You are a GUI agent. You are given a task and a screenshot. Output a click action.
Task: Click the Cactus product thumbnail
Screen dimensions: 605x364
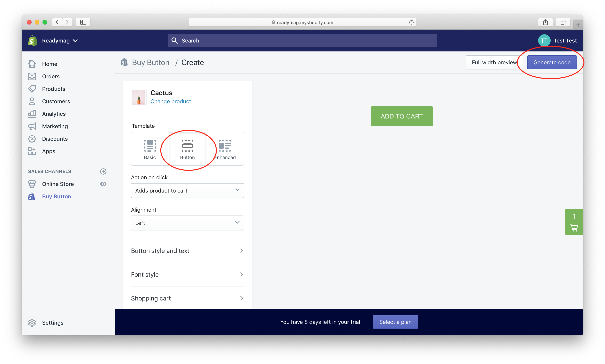pos(139,97)
